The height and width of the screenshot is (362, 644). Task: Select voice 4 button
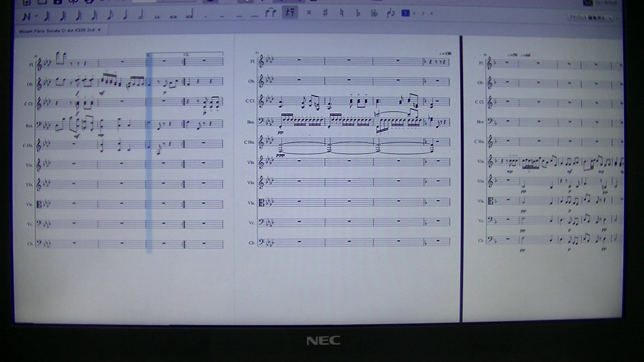pyautogui.click(x=431, y=13)
